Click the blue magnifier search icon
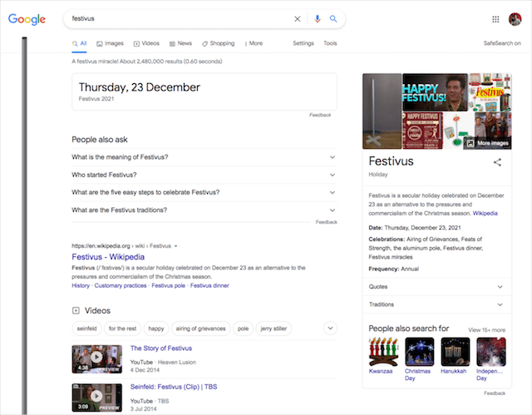 coord(333,19)
